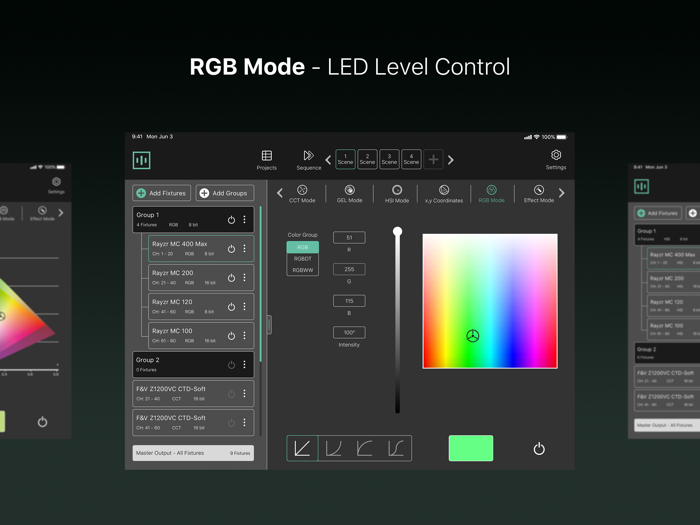700x525 pixels.
Task: Click the G value field
Action: (x=349, y=269)
